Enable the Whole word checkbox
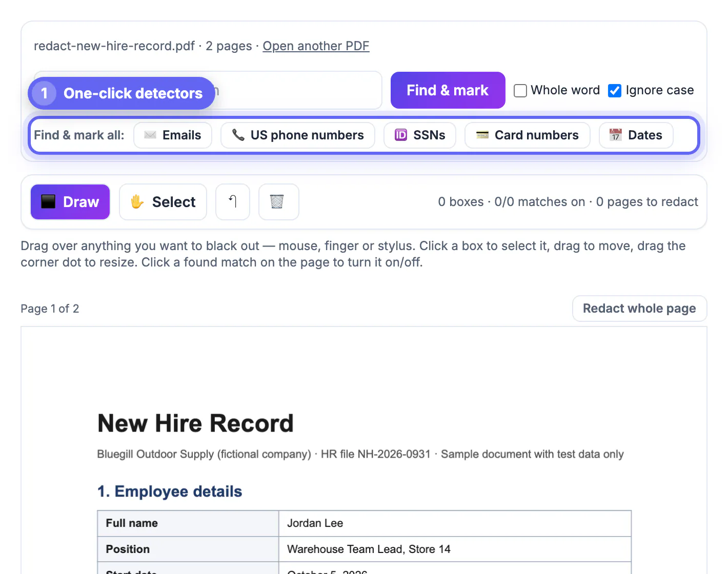Image resolution: width=728 pixels, height=574 pixels. 520,91
